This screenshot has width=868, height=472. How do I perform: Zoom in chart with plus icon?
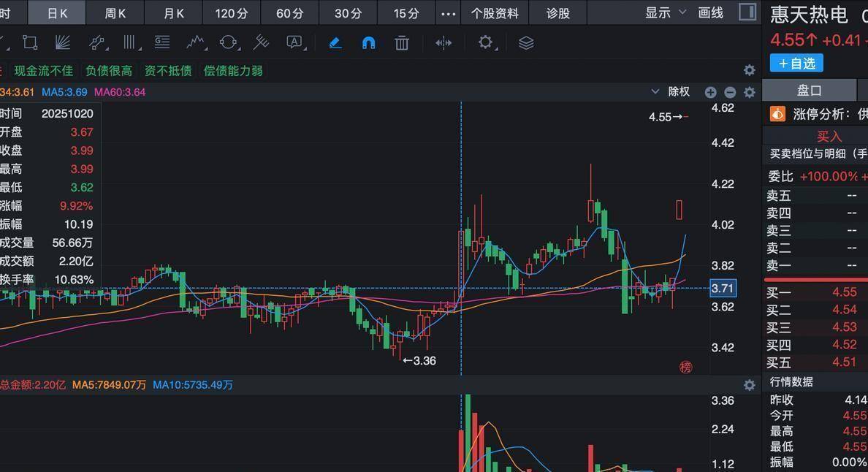tap(710, 92)
